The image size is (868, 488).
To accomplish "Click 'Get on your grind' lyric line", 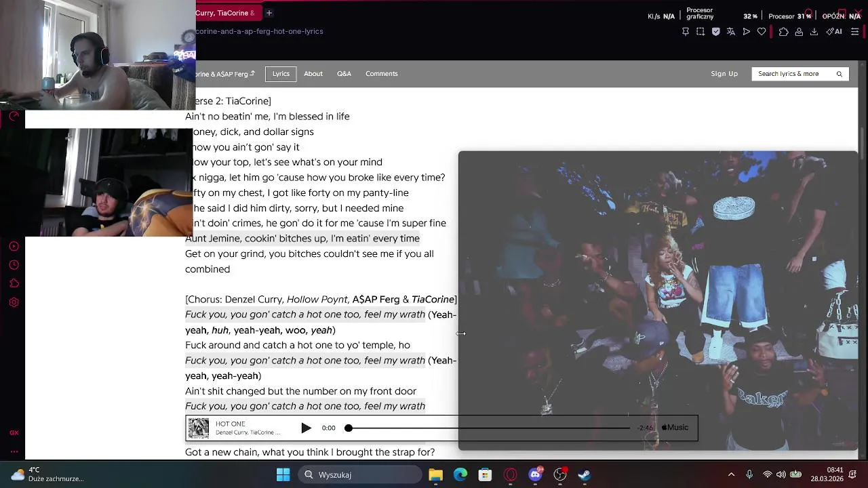I will coord(309,262).
